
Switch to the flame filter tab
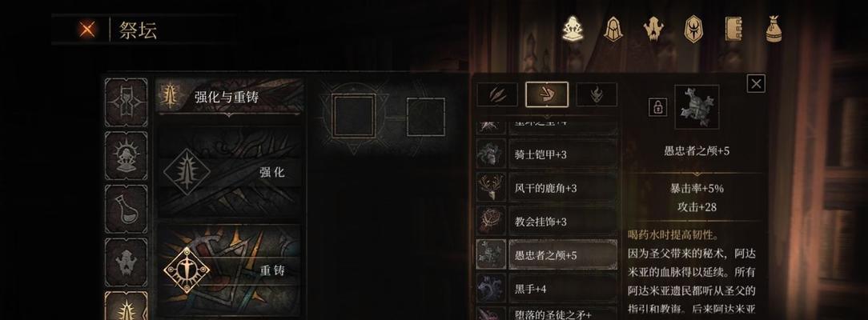pos(597,94)
